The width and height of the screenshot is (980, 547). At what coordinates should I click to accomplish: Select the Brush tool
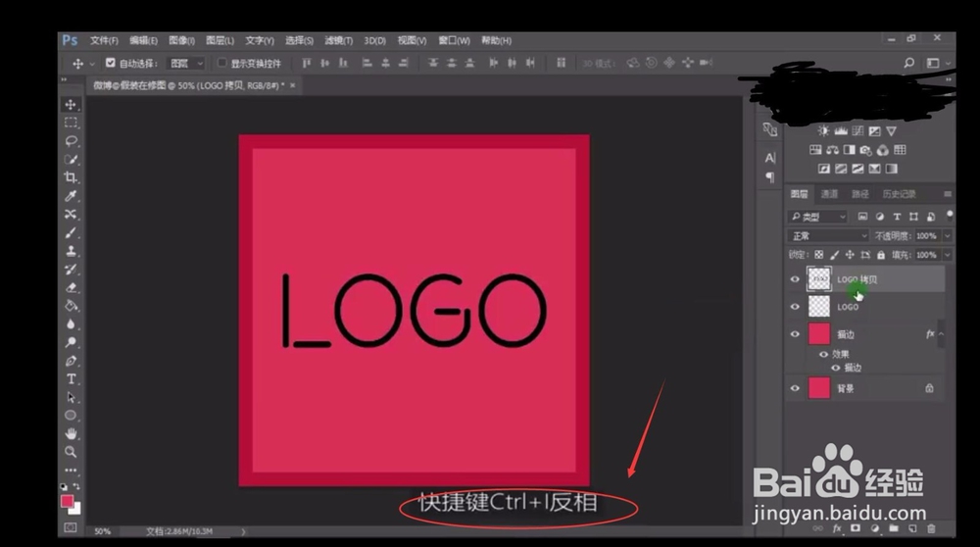pos(71,232)
